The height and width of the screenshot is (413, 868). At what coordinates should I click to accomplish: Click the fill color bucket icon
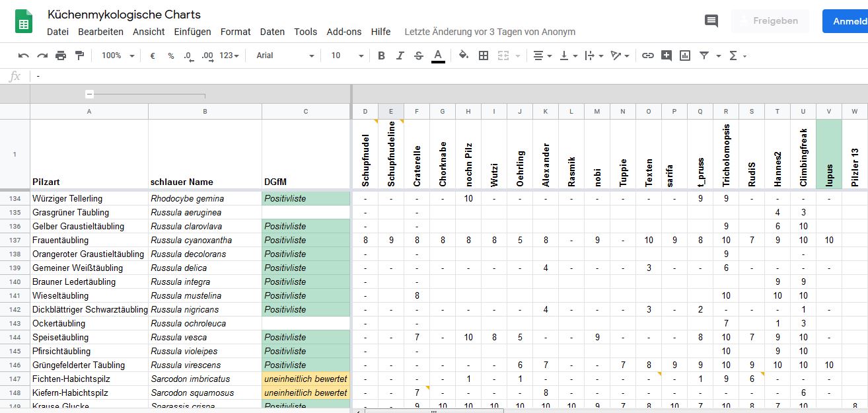click(x=463, y=56)
